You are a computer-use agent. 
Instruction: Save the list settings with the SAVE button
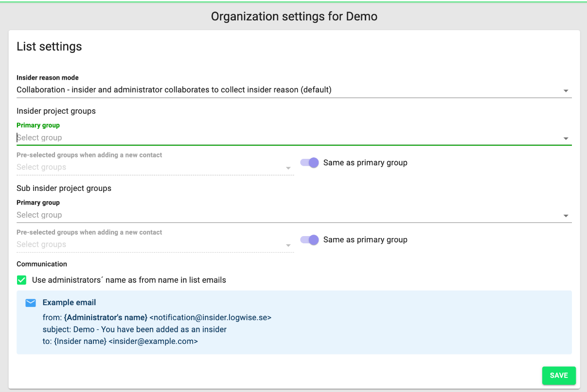559,375
